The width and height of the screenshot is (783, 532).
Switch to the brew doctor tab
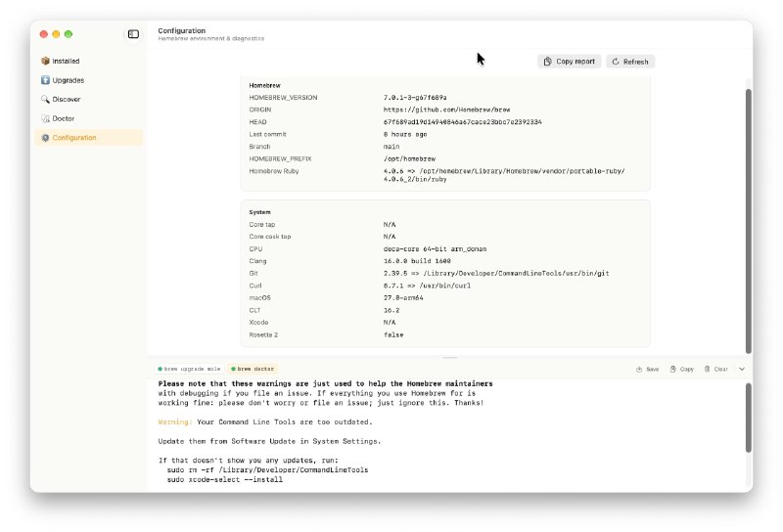[x=253, y=369]
